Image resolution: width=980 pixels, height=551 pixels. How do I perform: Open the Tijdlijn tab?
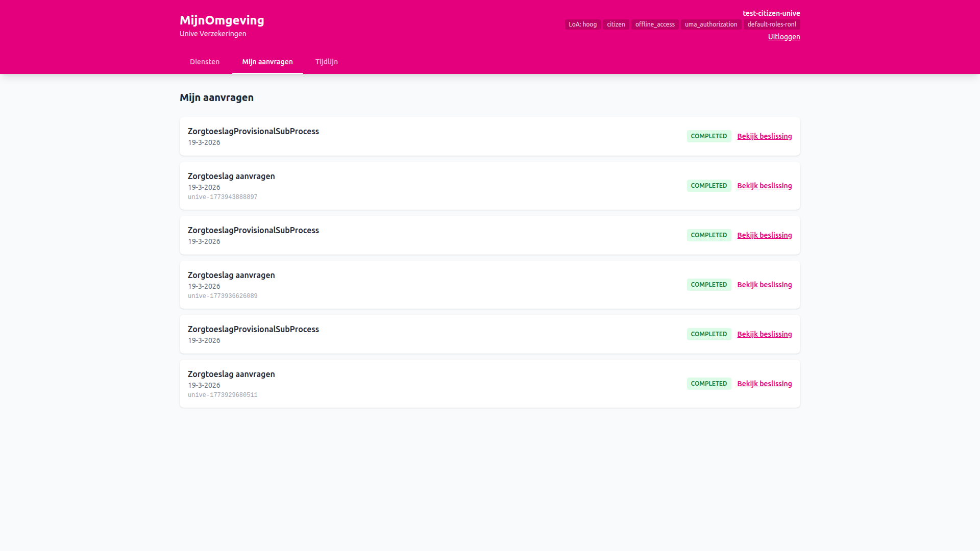pos(326,62)
